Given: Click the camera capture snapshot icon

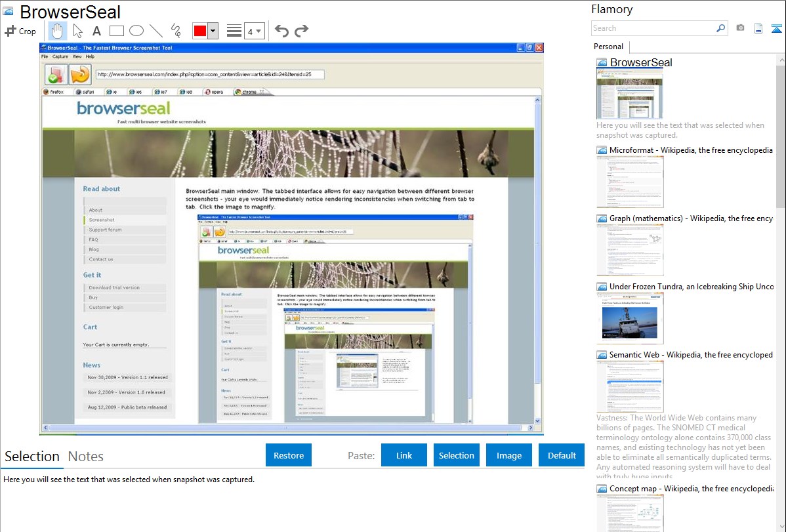Looking at the screenshot, I should click(740, 28).
